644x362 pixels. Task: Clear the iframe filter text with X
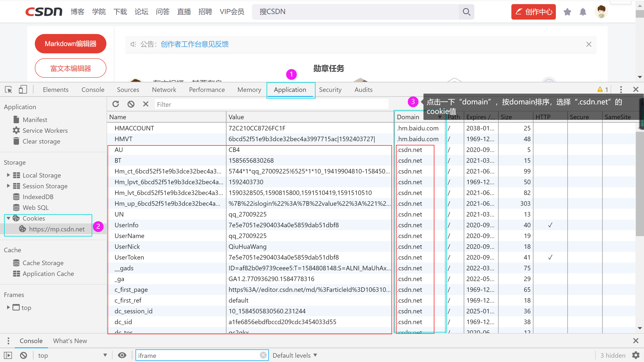pyautogui.click(x=263, y=355)
